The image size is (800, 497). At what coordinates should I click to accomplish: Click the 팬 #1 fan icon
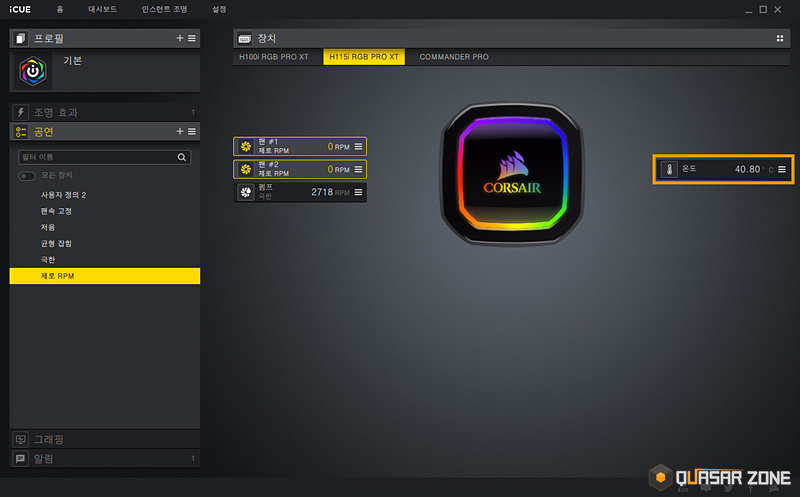tap(246, 146)
